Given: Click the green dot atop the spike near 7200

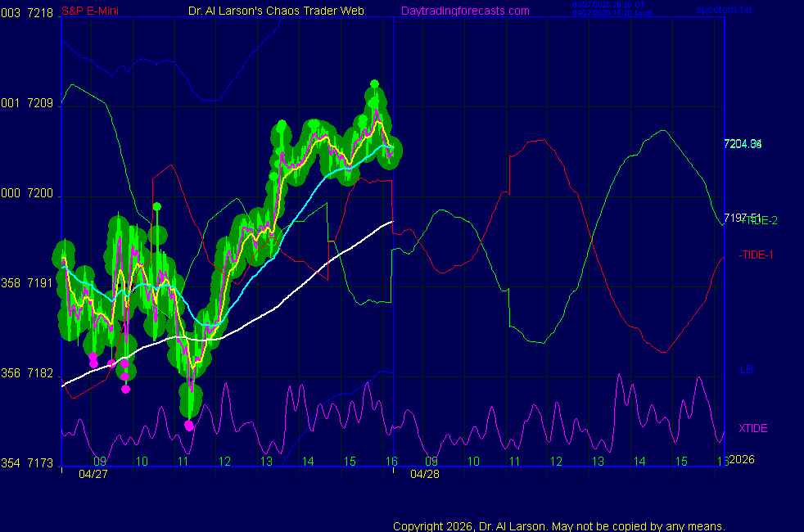Looking at the screenshot, I should (x=157, y=206).
